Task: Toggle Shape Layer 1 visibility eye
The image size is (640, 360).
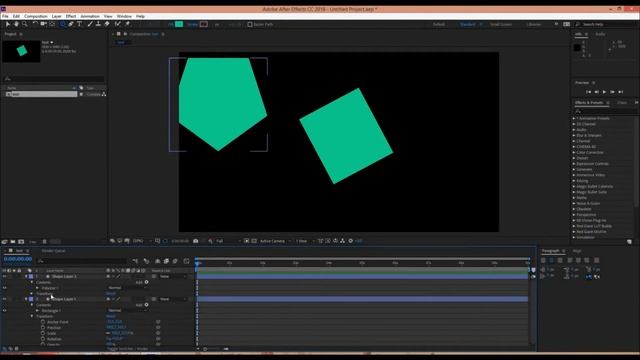Action: (x=4, y=299)
